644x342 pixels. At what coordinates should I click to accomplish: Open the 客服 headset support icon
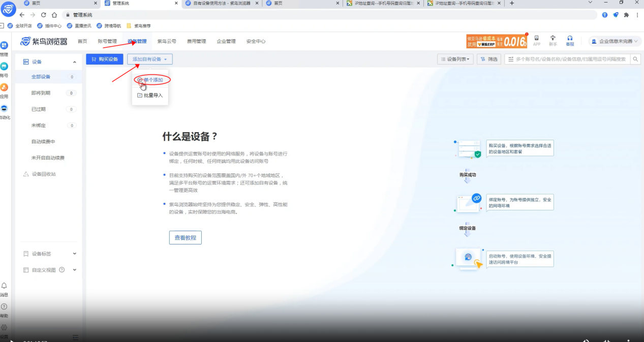pos(570,39)
